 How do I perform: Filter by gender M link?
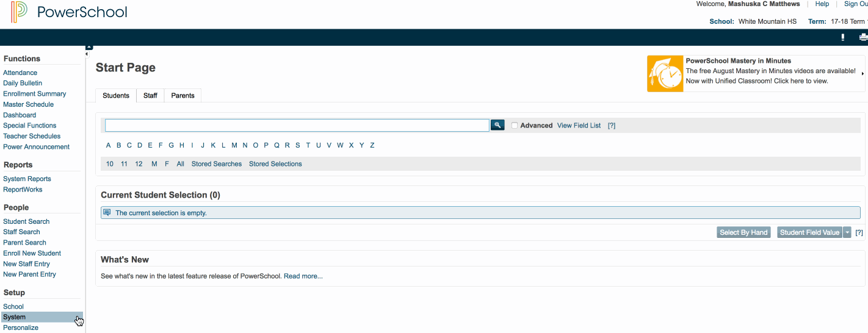click(x=154, y=164)
